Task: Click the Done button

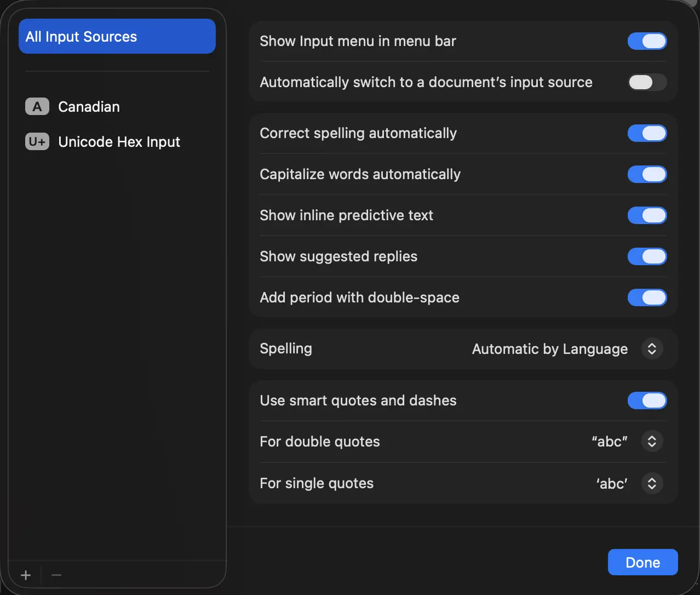Action: (x=642, y=562)
